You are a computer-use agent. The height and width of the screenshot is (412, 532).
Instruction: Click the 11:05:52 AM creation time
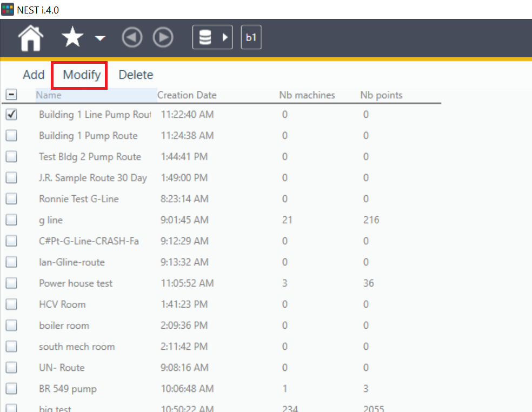tap(187, 283)
